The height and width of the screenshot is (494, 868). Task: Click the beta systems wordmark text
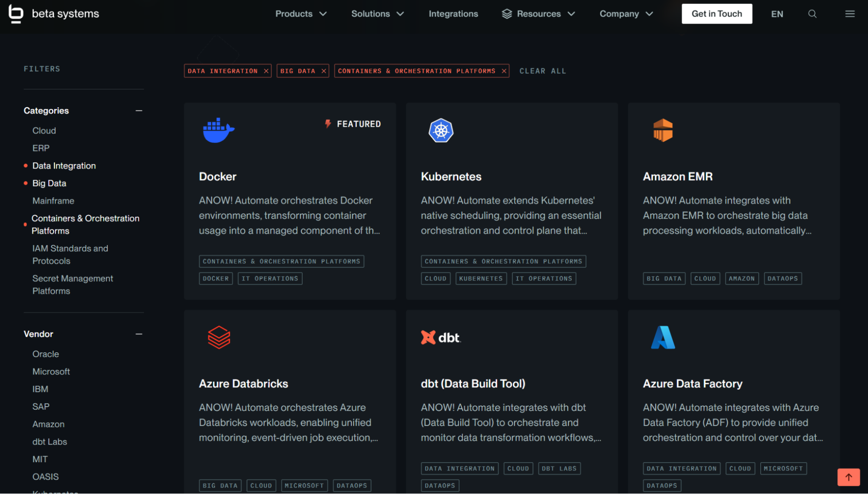(65, 14)
